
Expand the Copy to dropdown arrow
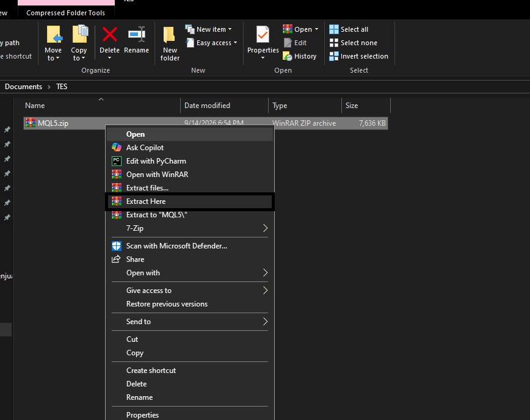coord(83,58)
